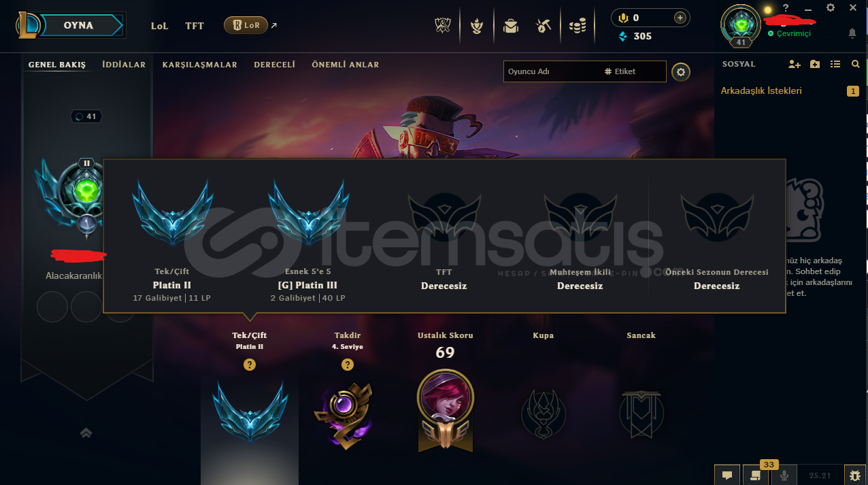Click the add friend icon in Sosyal

795,64
